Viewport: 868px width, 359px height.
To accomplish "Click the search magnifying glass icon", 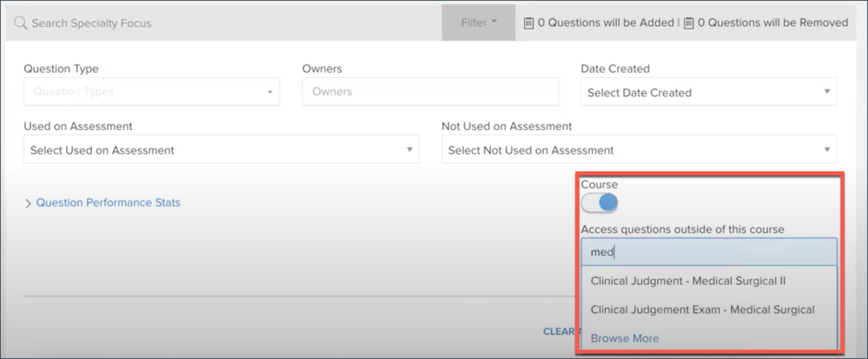I will (x=19, y=22).
